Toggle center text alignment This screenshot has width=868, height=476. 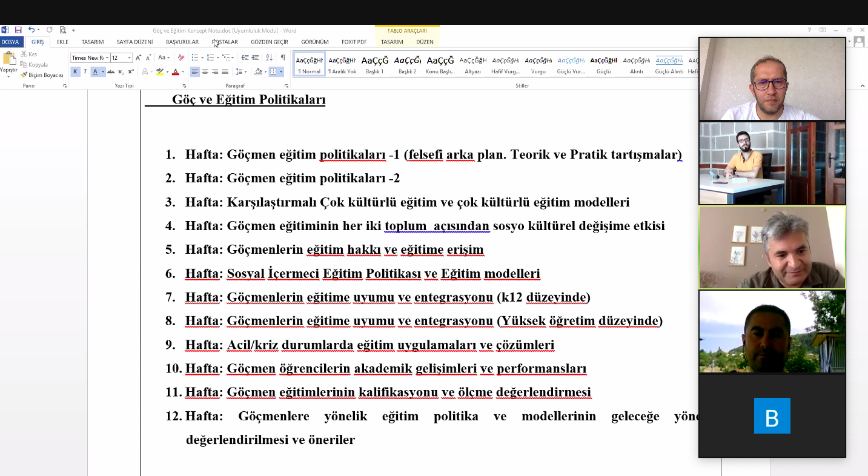(205, 72)
